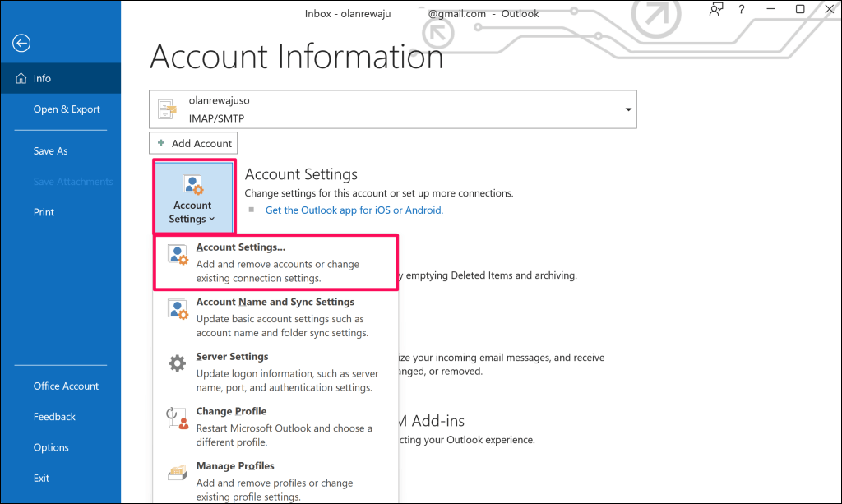Expand the email account selector dropdown

pyautogui.click(x=628, y=109)
